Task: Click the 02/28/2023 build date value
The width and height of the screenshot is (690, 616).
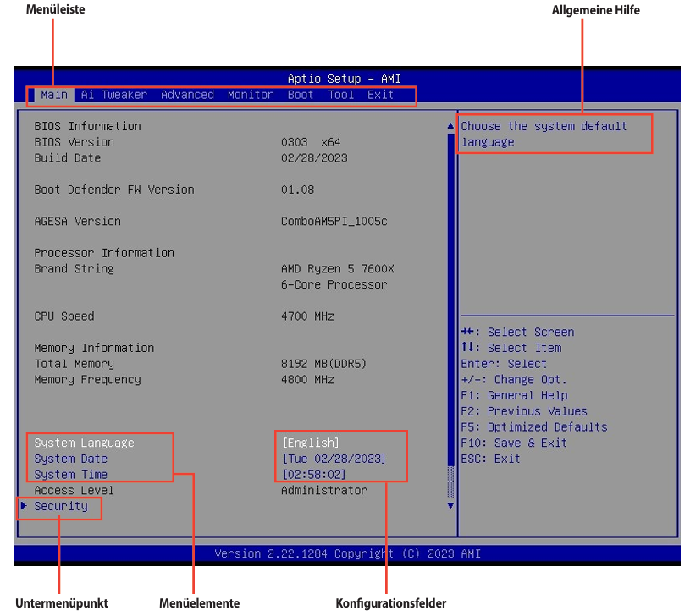Action: click(x=314, y=158)
